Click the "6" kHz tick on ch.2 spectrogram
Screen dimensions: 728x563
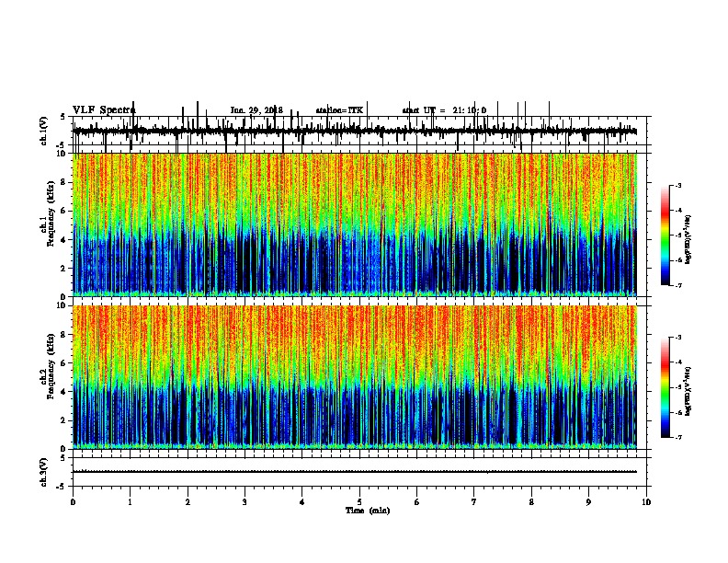click(x=63, y=363)
